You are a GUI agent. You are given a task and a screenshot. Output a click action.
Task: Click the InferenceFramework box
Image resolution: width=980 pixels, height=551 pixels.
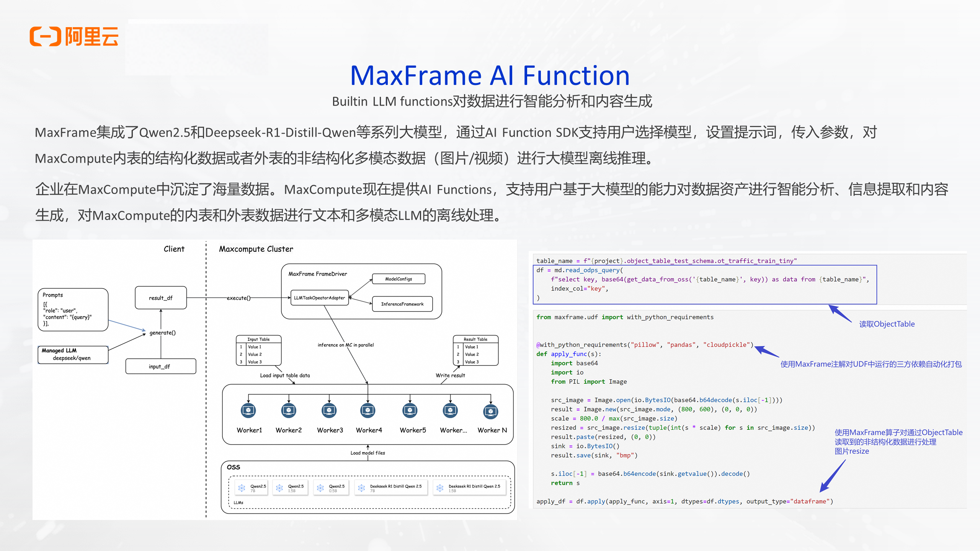pyautogui.click(x=402, y=304)
